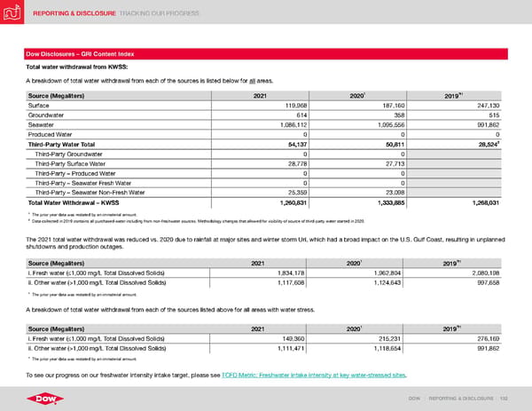Viewport: 532px width, 411px height.
Task: Select the 2020 Surface value 187,160
Action: point(394,106)
